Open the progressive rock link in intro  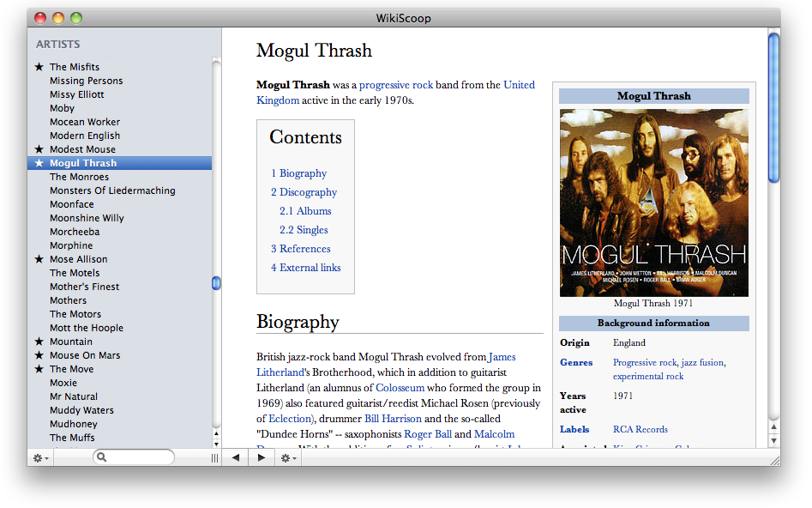(x=396, y=85)
